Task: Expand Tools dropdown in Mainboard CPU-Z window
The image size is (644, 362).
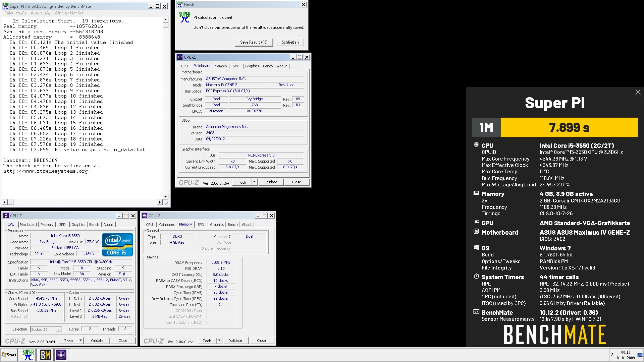Action: pos(254,182)
